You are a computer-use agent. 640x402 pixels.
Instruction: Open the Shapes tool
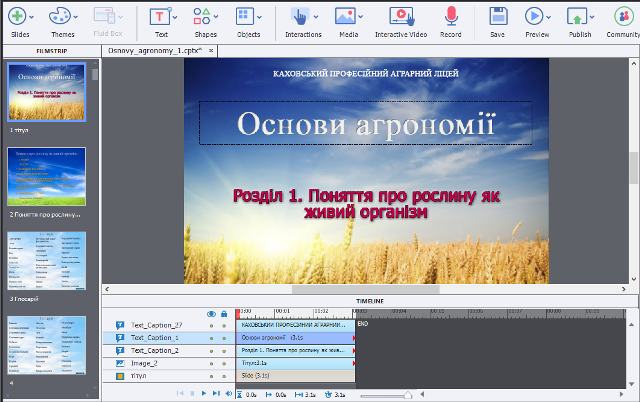click(x=202, y=16)
